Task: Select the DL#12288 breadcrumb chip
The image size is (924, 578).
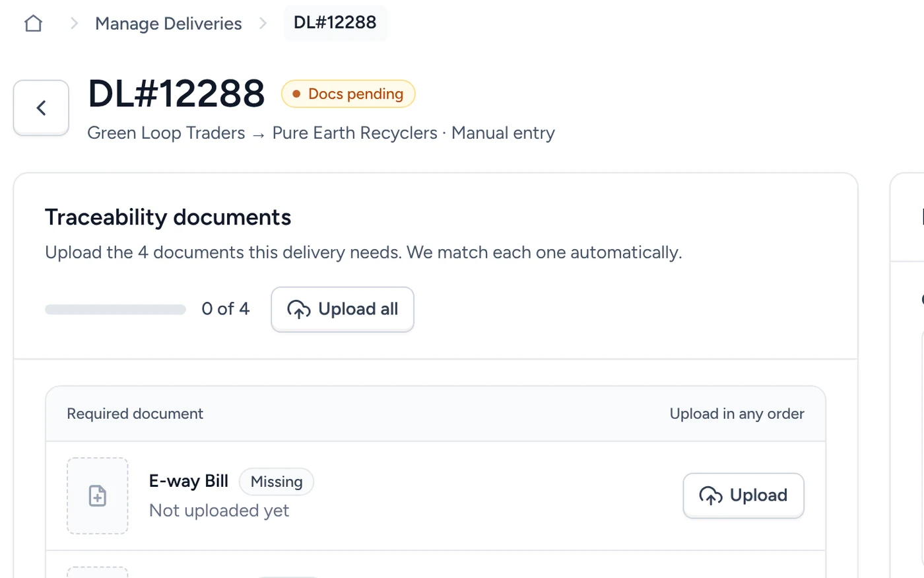Action: coord(335,23)
